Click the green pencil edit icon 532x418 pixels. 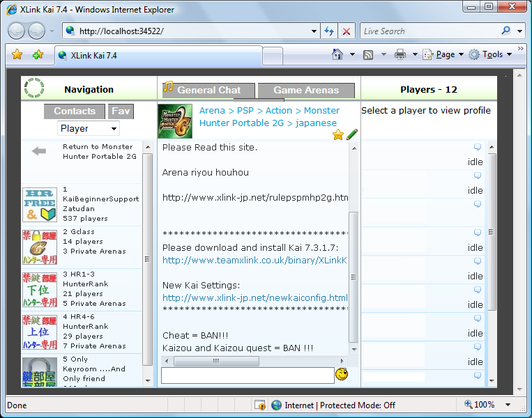click(352, 134)
